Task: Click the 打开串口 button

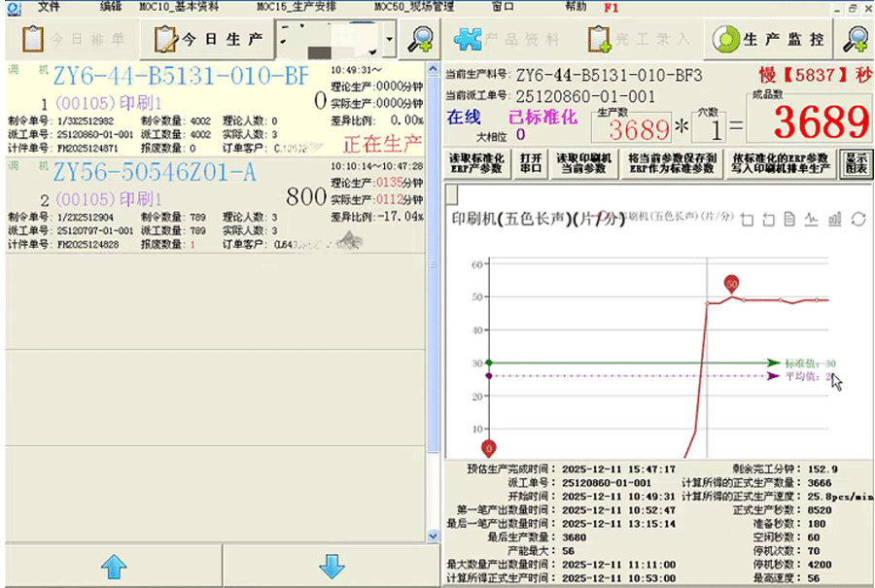Action: pos(531,162)
